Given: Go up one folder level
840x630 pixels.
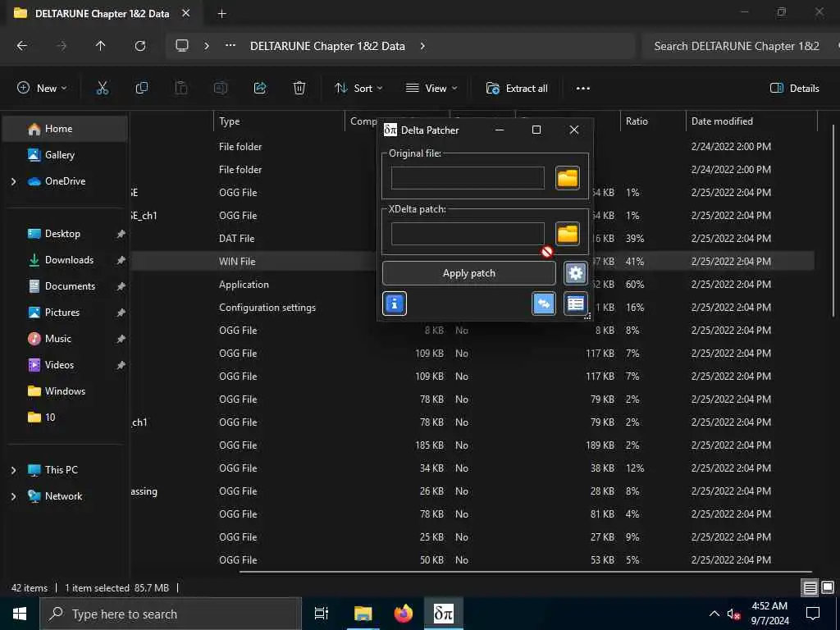Looking at the screenshot, I should [100, 46].
